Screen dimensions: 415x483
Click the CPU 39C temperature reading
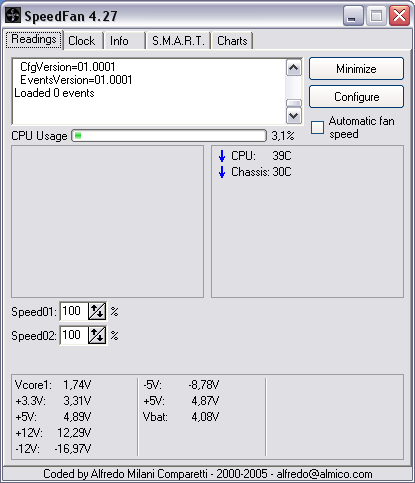261,156
